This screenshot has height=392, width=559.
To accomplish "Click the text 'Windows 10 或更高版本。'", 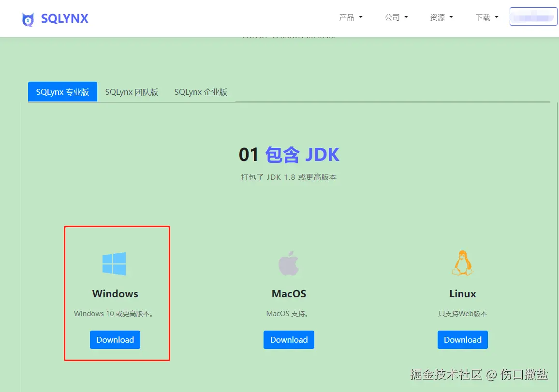I will coord(114,314).
